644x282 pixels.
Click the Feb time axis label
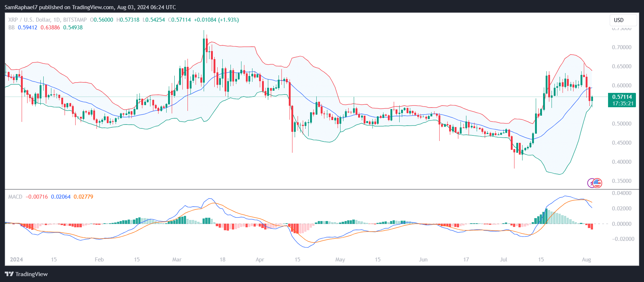(x=99, y=260)
